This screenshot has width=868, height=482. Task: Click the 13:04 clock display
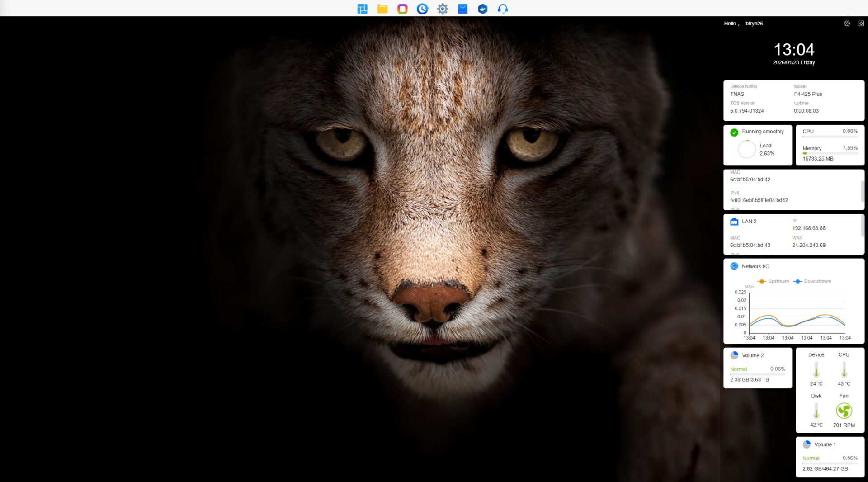(794, 49)
